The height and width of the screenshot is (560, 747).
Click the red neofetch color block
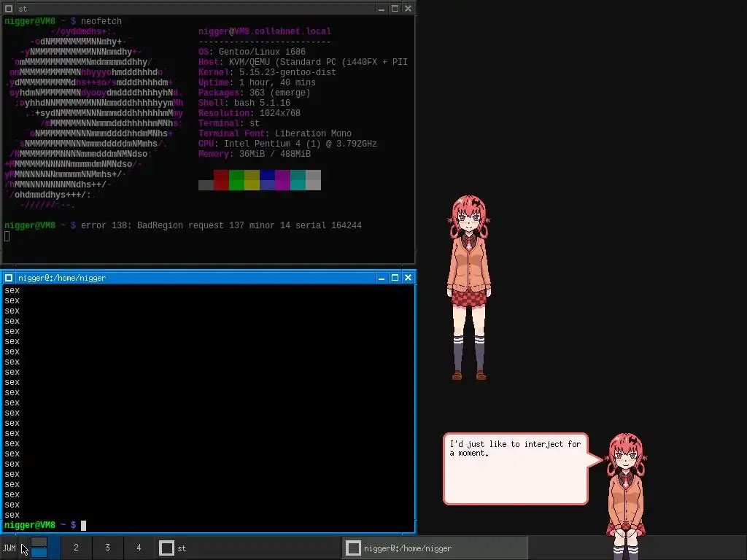(221, 180)
